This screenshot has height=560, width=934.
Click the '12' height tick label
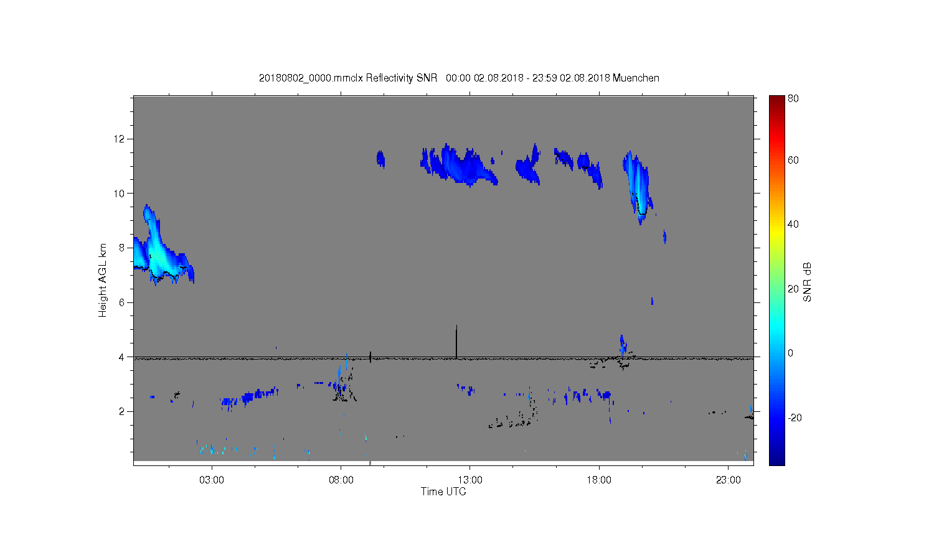tap(120, 139)
